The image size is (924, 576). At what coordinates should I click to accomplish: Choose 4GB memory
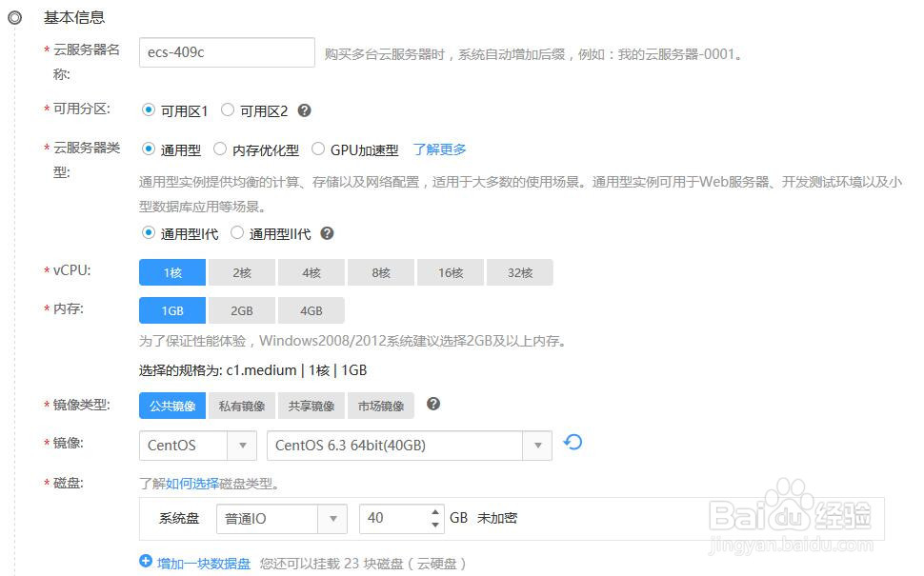tap(311, 310)
